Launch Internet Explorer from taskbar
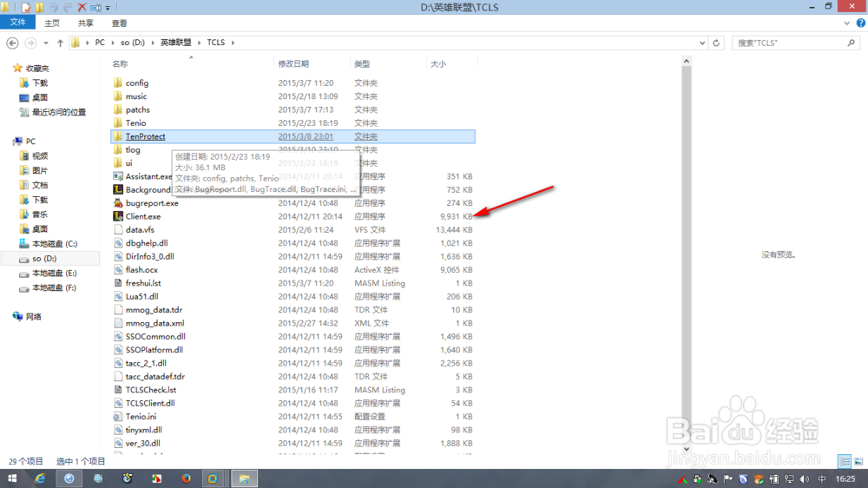 pos(40,478)
